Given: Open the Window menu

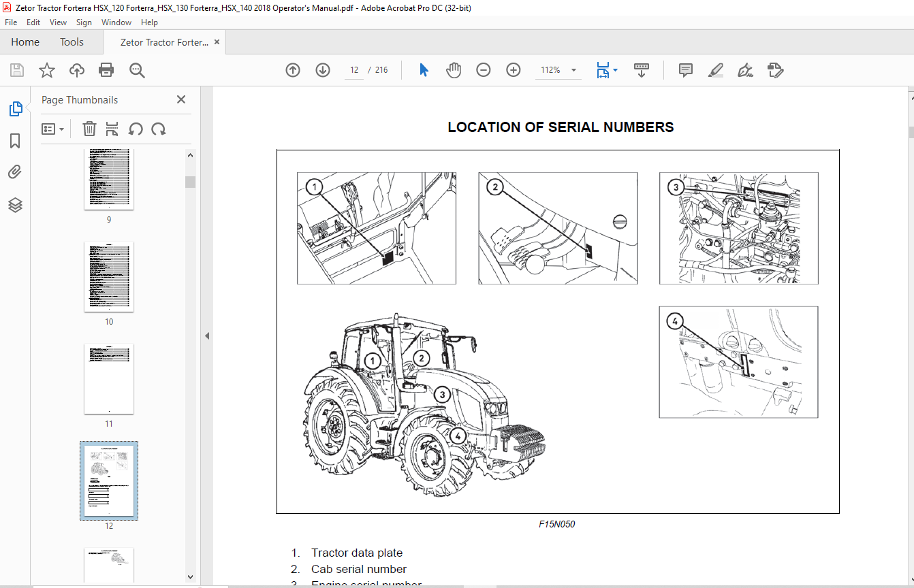Looking at the screenshot, I should [x=116, y=22].
